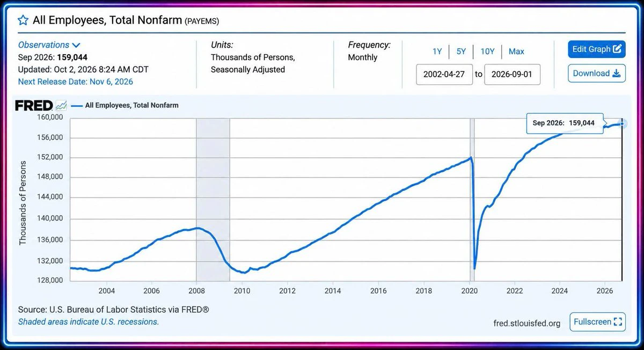Viewport: 644px width, 350px height.
Task: Click the '160,000' y-axis label
Action: 52,116
